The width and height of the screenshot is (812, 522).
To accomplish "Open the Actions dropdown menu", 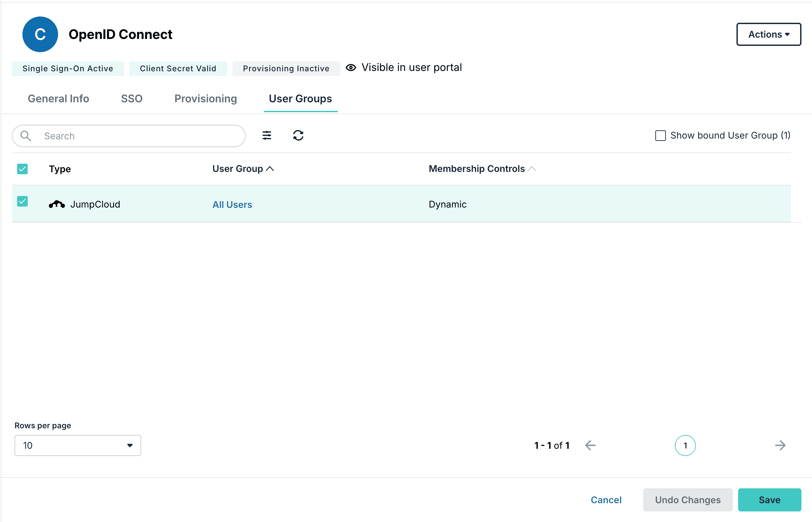I will coord(769,34).
